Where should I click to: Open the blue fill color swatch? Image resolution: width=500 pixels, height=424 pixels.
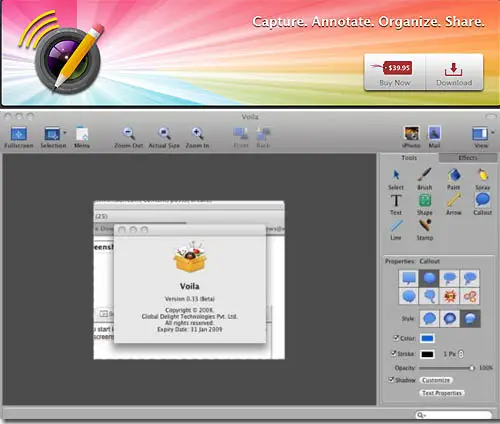click(x=427, y=339)
